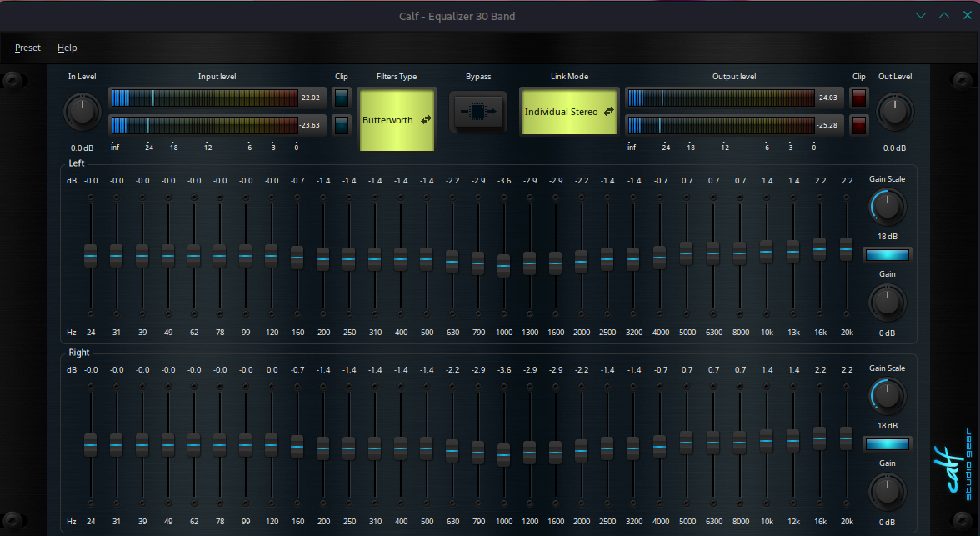
Task: Click the Left 1300 Hz frequency label
Action: pos(530,333)
